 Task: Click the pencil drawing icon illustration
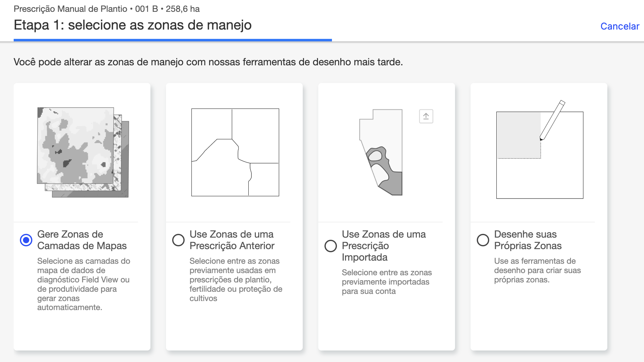tap(552, 120)
